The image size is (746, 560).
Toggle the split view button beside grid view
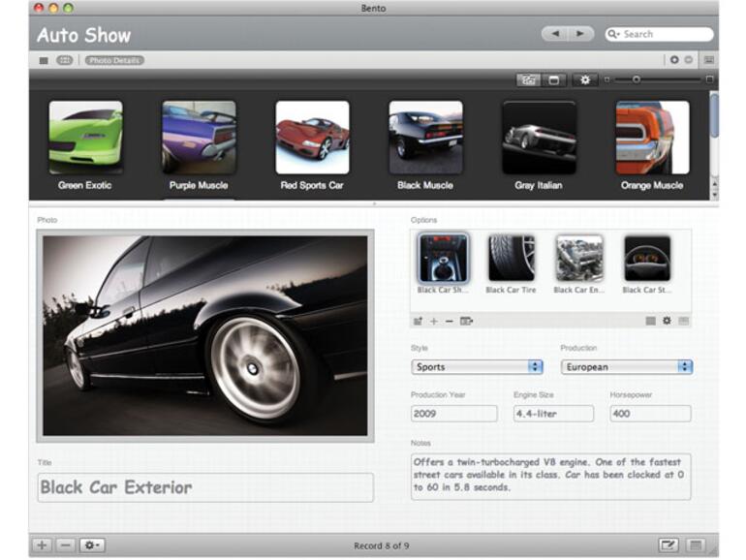[x=554, y=79]
